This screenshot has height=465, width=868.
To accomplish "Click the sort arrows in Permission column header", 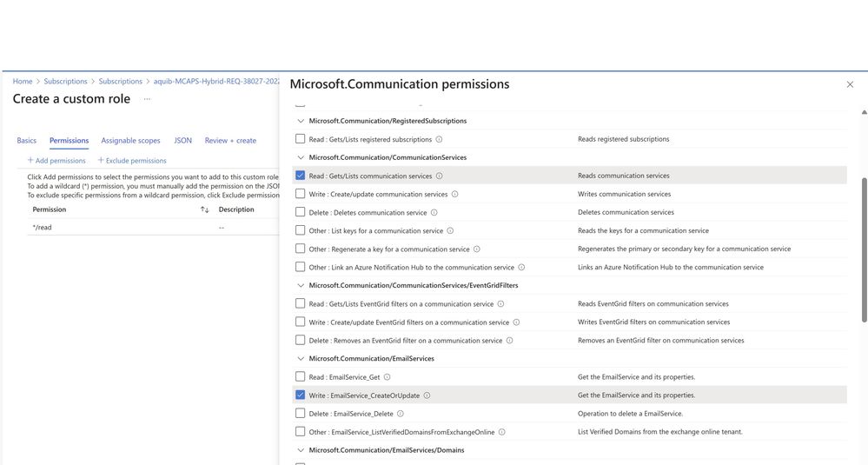I will [x=205, y=209].
